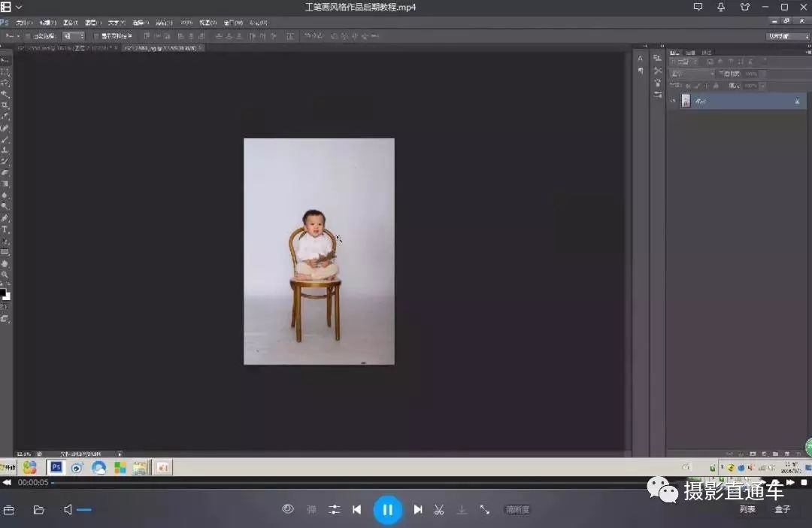Toggle the eye icon in player controls
812x528 pixels.
tap(288, 509)
